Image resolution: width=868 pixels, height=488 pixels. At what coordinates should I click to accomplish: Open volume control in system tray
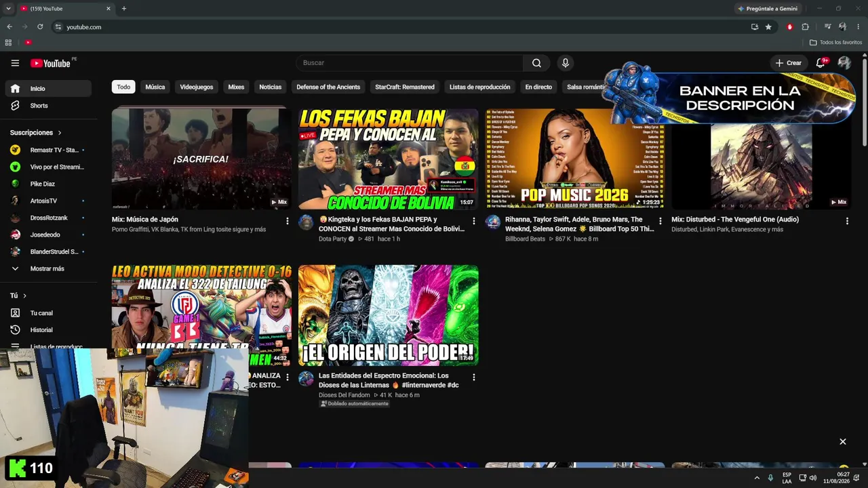(x=813, y=479)
